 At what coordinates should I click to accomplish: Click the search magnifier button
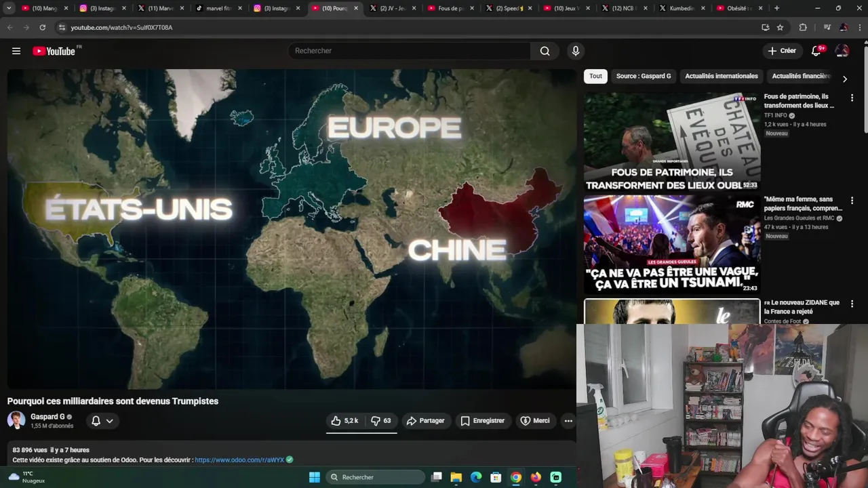(x=545, y=51)
